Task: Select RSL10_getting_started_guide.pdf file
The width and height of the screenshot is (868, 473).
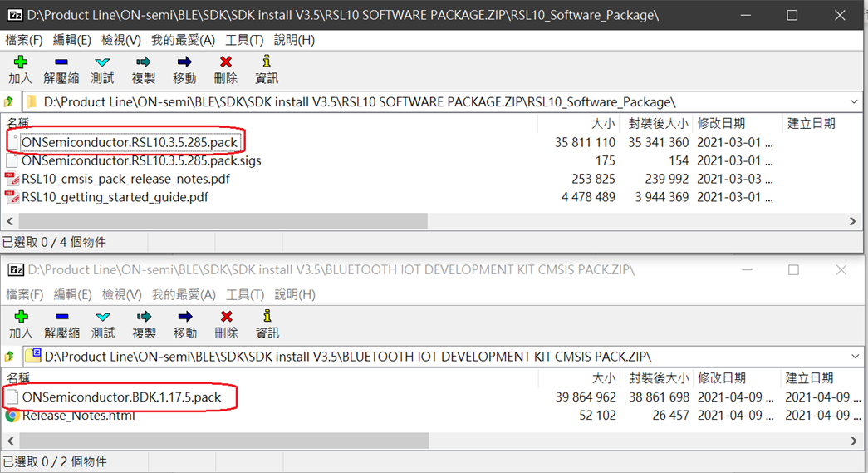Action: click(115, 197)
